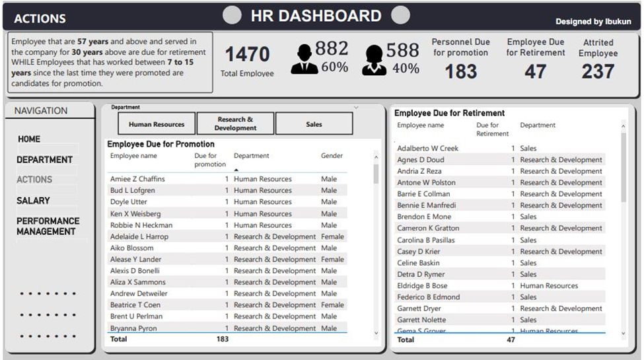The image size is (644, 360).
Task: Select row Alease Y Lander
Action: point(227,260)
